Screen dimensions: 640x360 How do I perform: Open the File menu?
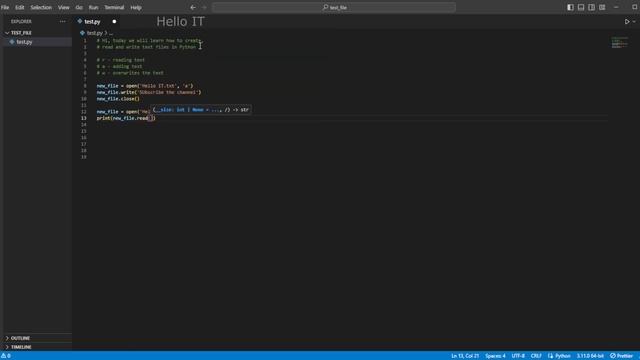tap(5, 7)
